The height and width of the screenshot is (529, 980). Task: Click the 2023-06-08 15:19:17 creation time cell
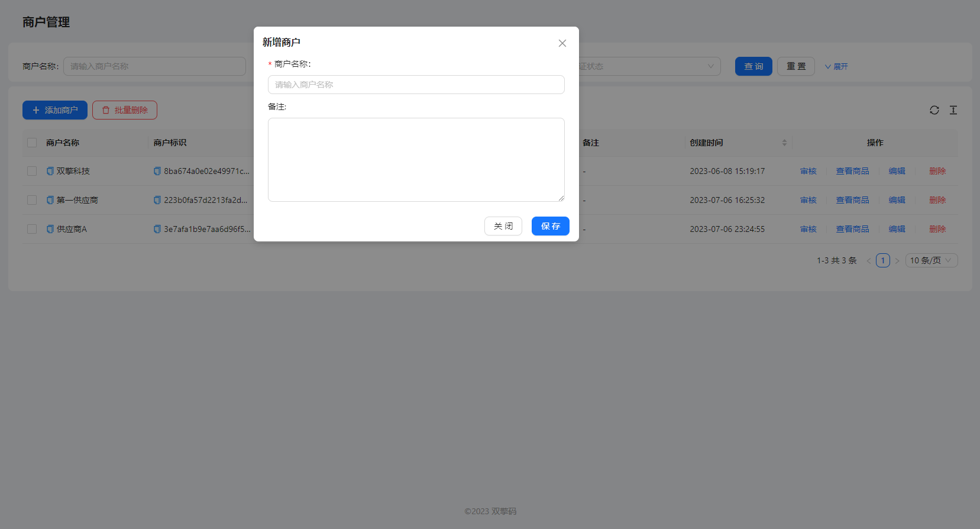pyautogui.click(x=727, y=171)
